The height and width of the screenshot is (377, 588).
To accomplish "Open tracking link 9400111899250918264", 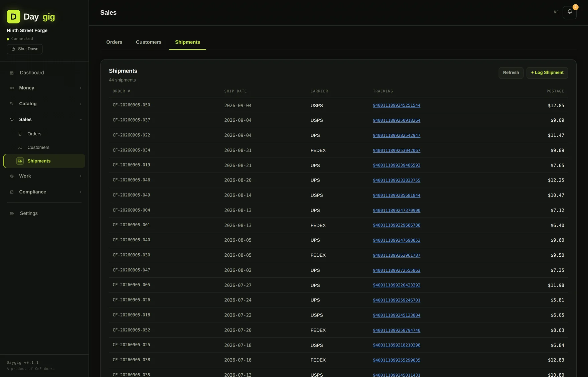I will tap(397, 120).
